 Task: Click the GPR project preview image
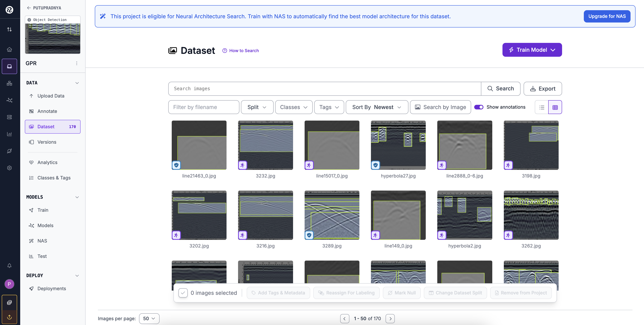pyautogui.click(x=53, y=38)
